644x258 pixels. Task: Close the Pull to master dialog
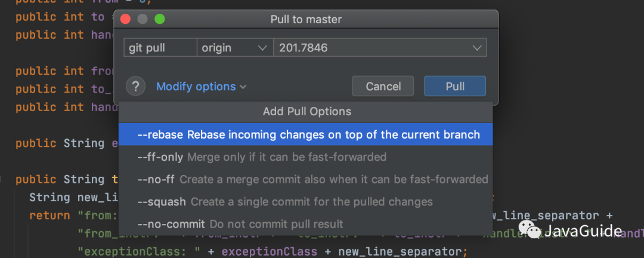[125, 19]
